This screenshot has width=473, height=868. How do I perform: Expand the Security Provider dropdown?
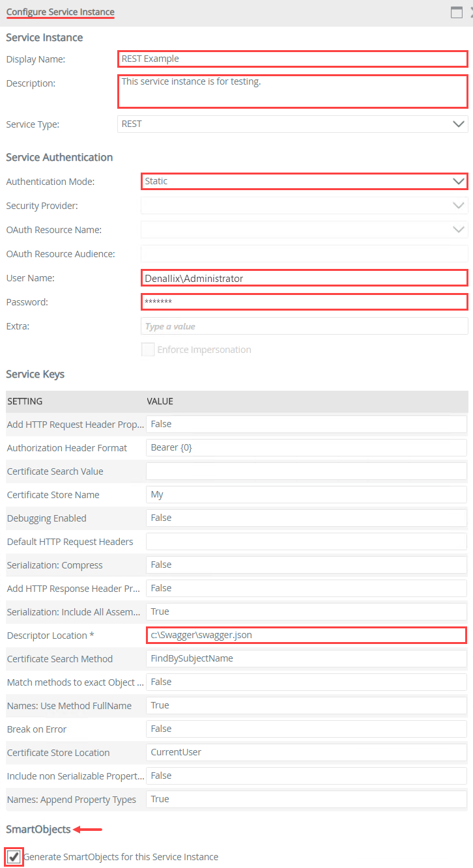coord(458,205)
